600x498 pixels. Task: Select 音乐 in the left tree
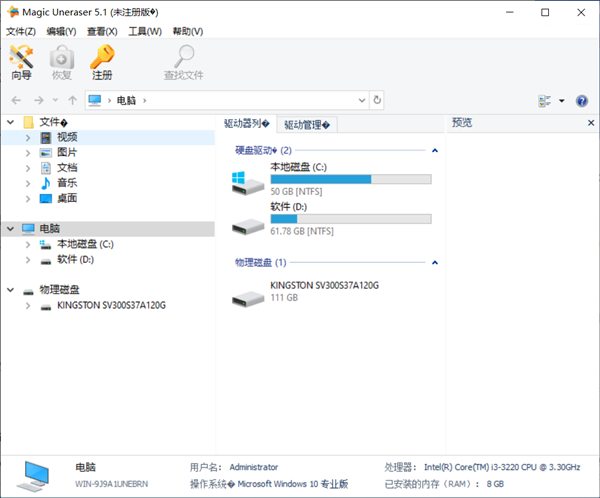pos(66,183)
